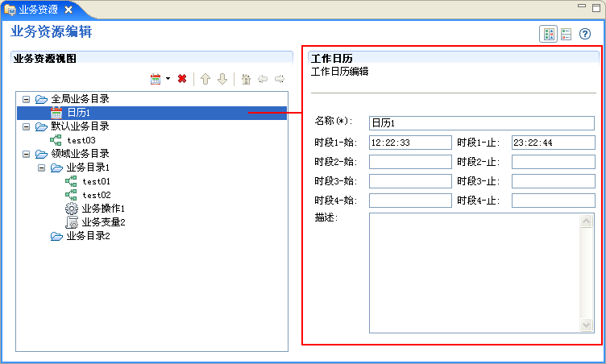Open help with the question mark icon
This screenshot has height=364, width=606.
coord(585,34)
